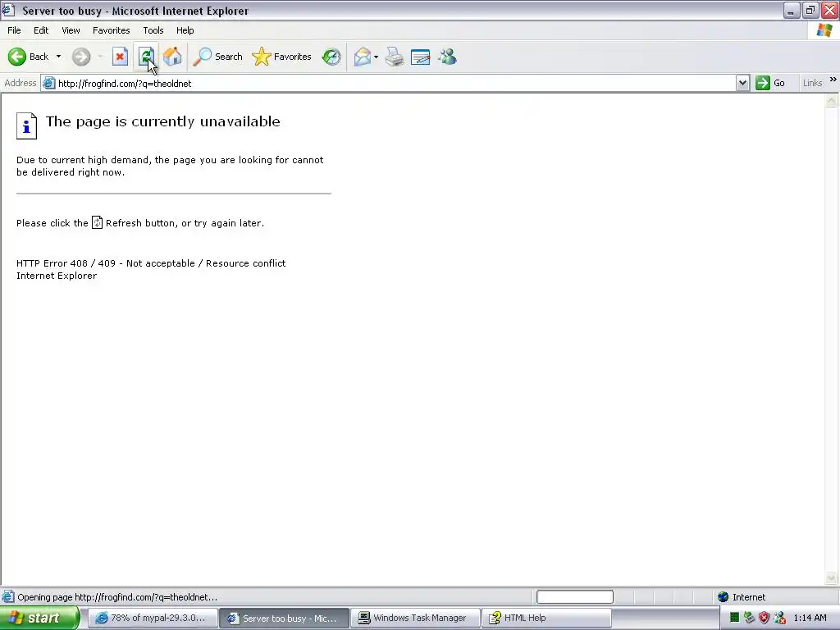Click the Go button
Viewport: 840px width, 630px height.
pos(770,83)
